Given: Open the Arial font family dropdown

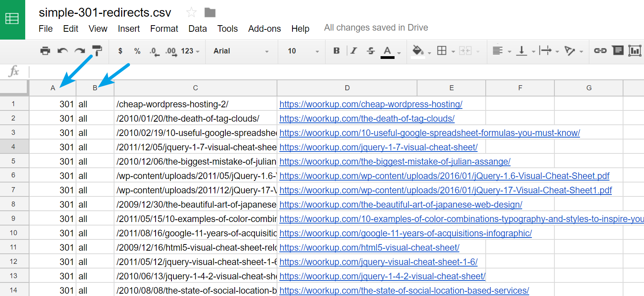Looking at the screenshot, I should (241, 51).
